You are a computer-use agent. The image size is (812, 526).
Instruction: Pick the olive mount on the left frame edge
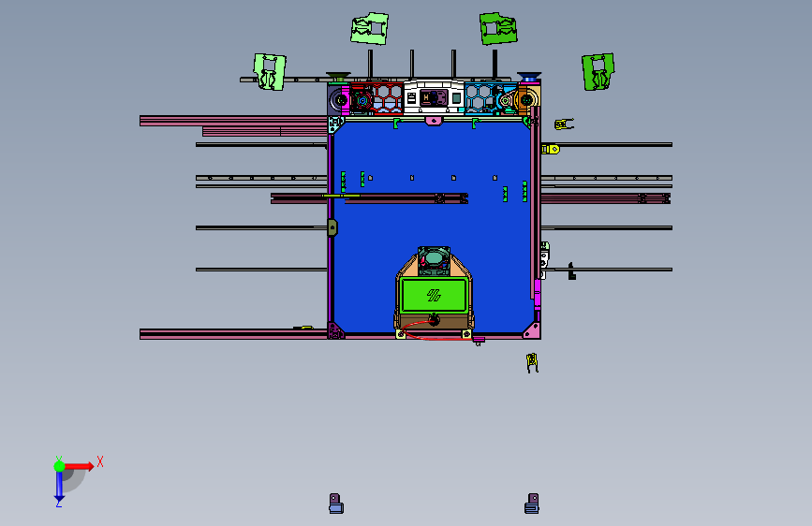(x=332, y=227)
